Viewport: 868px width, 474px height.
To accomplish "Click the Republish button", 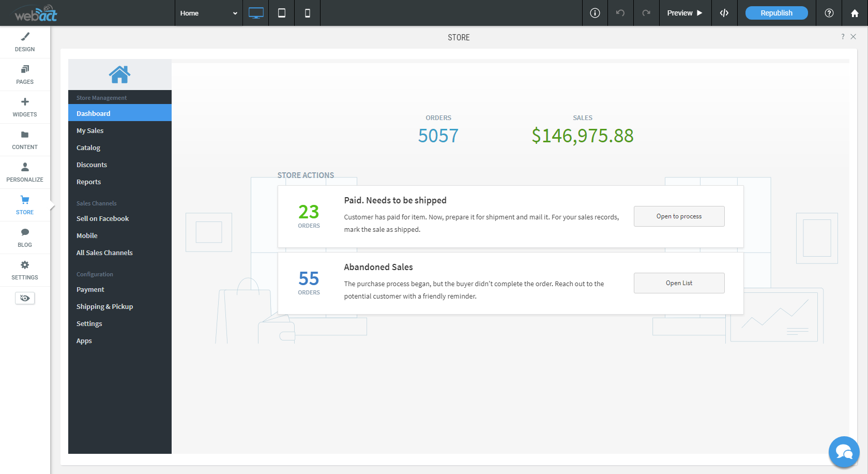I will [x=776, y=12].
